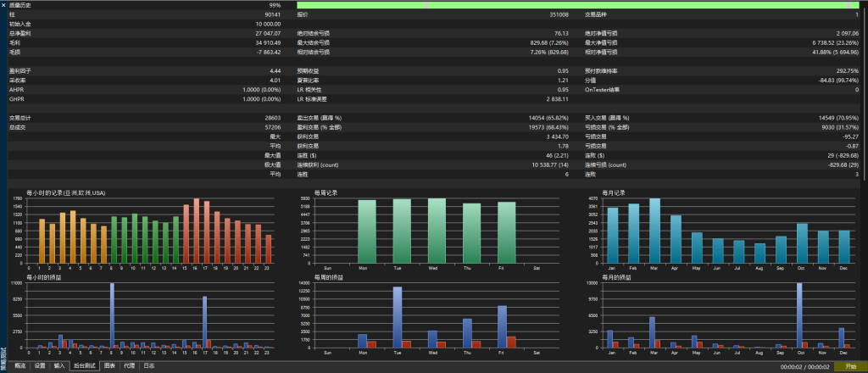Go to the 代理 tab

(x=129, y=366)
